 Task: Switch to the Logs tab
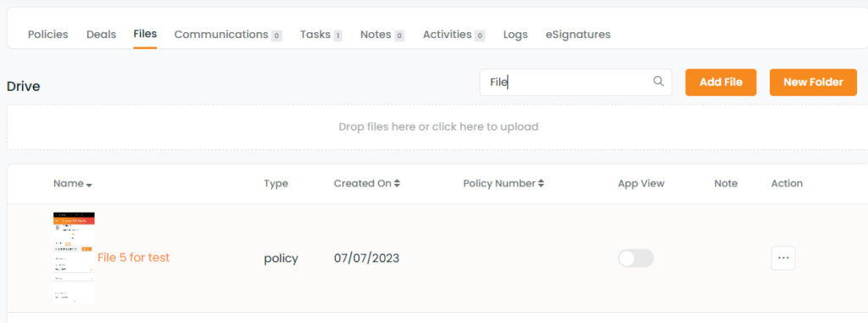click(x=515, y=35)
